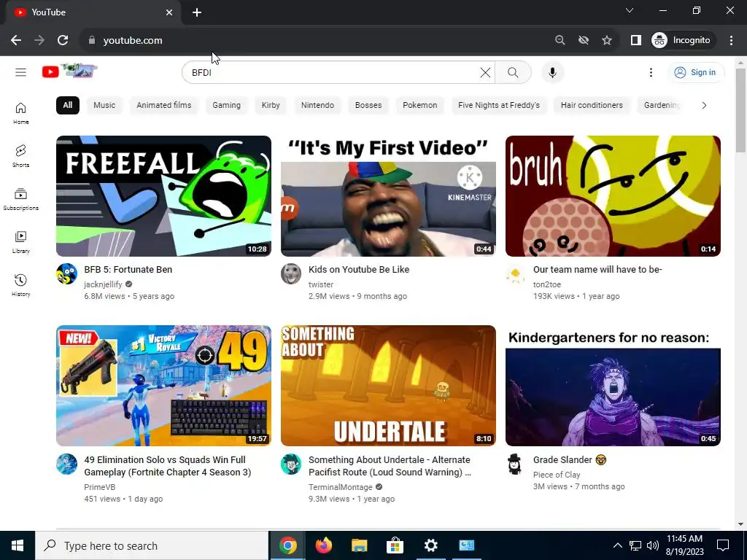
Task: Select the Bosses filter chip
Action: point(368,105)
